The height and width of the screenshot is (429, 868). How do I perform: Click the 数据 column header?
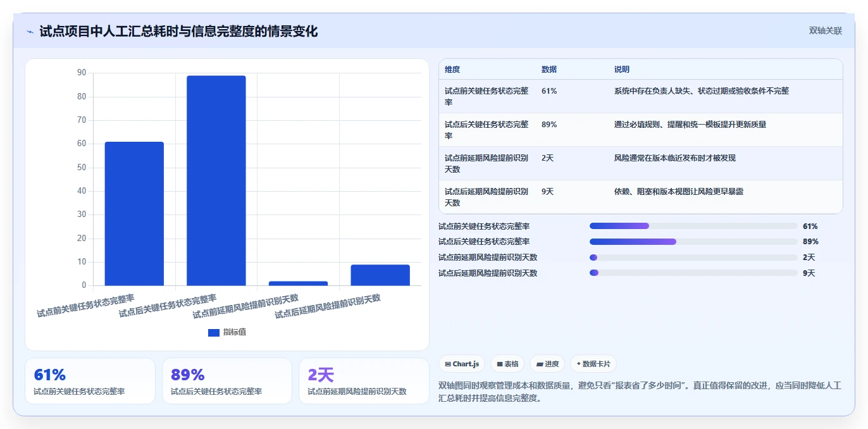[x=549, y=70]
